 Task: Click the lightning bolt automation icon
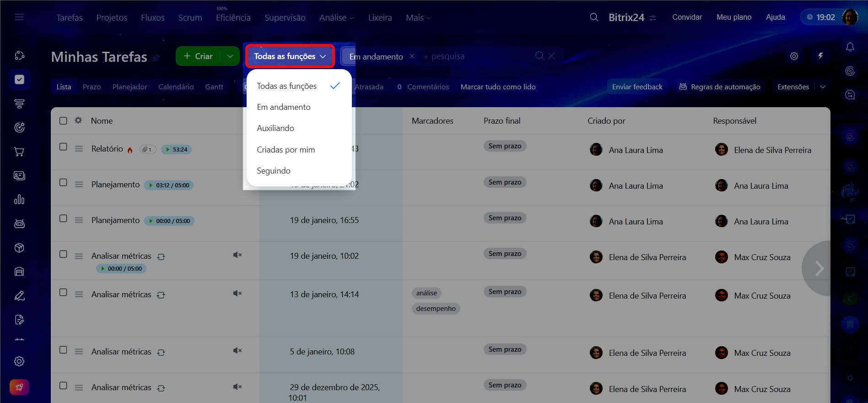click(820, 56)
